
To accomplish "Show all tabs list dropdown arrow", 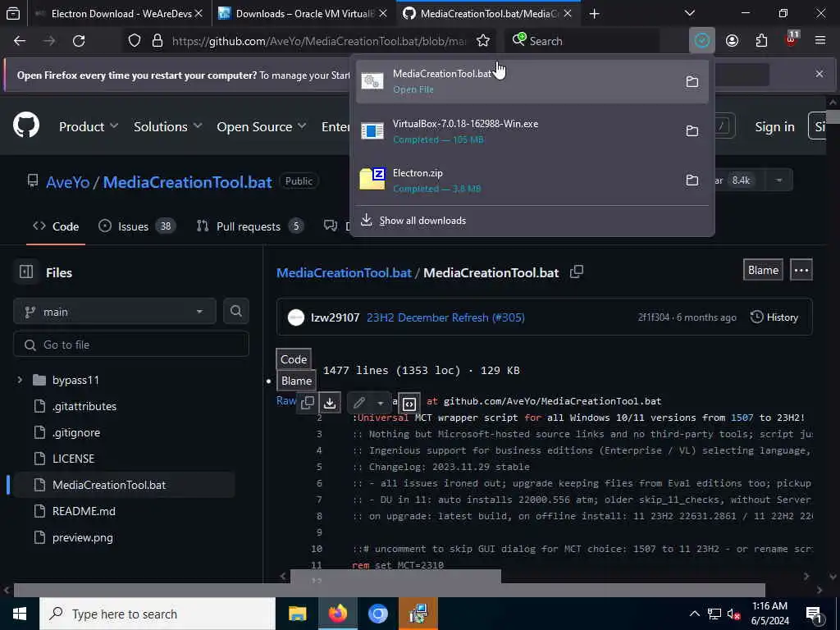I will pos(689,13).
